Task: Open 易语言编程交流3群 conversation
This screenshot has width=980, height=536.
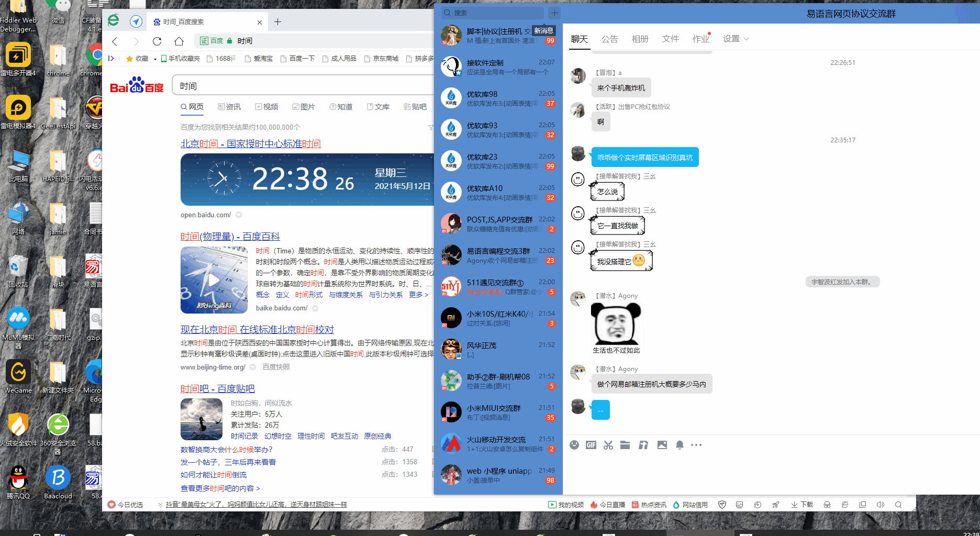Action: tap(498, 255)
